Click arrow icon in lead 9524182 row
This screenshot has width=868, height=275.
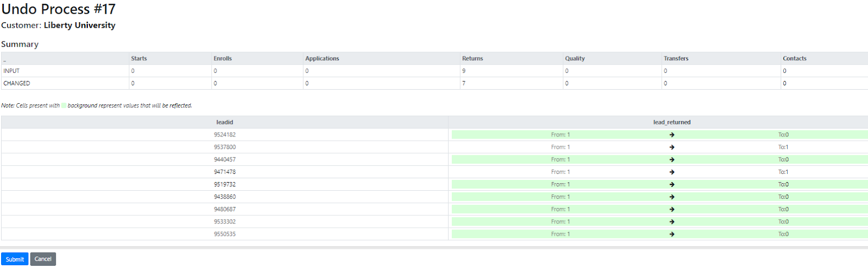pyautogui.click(x=672, y=135)
